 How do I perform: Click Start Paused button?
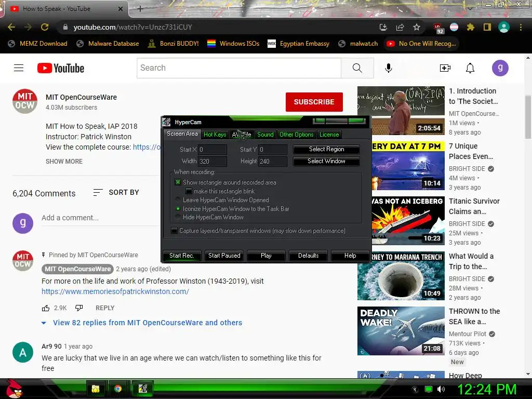[224, 256]
